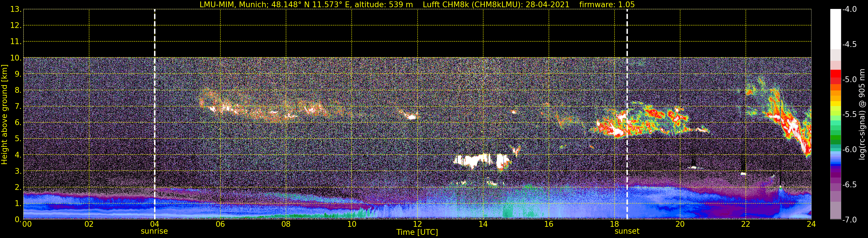
Task: Click the 14 tick label on the time axis
Action: pos(483,224)
